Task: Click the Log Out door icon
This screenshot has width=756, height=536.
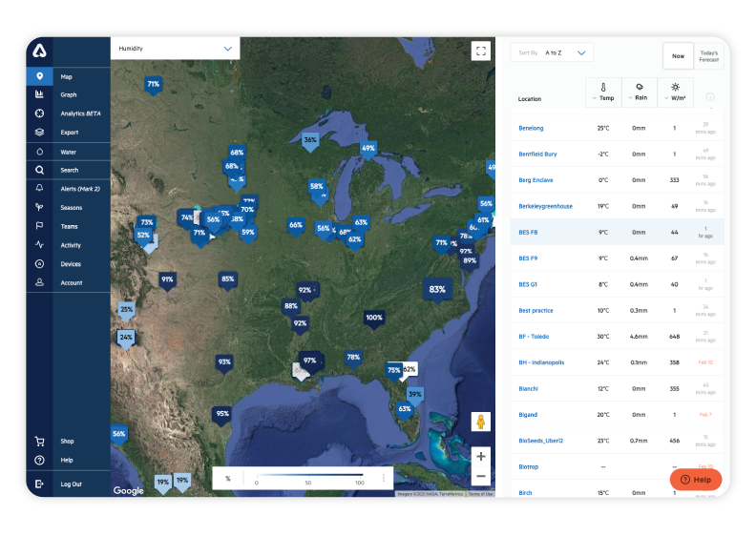Action: [39, 484]
